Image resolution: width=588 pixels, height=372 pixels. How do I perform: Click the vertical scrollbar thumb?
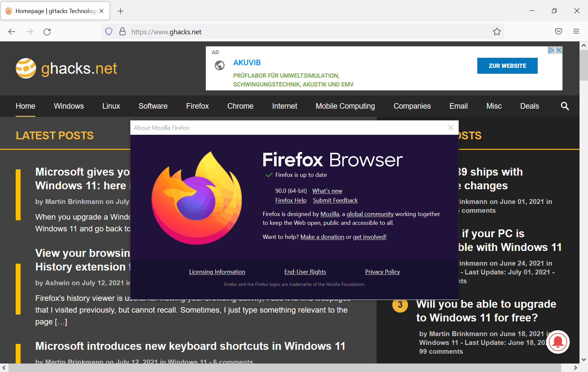coord(584,65)
